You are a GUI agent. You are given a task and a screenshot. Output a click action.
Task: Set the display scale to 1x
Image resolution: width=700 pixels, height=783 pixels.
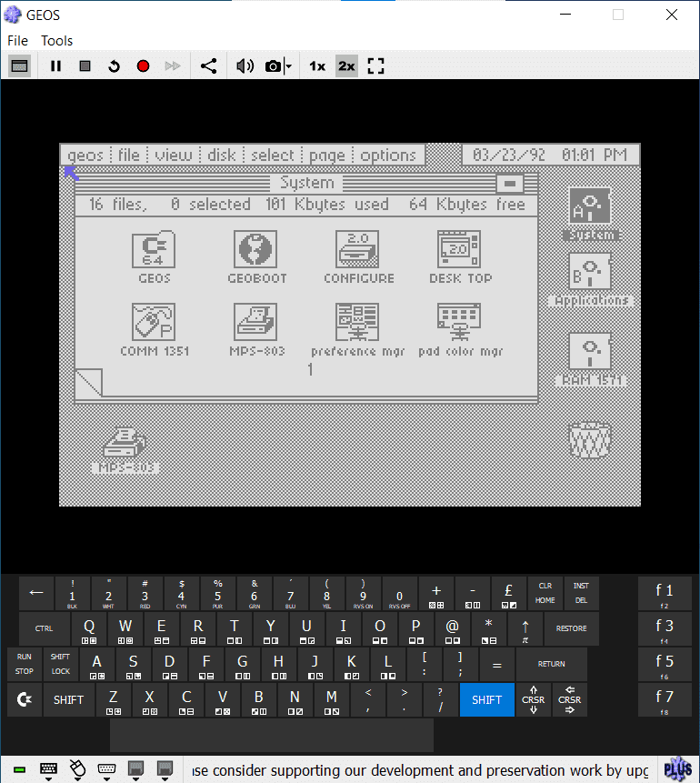317,65
